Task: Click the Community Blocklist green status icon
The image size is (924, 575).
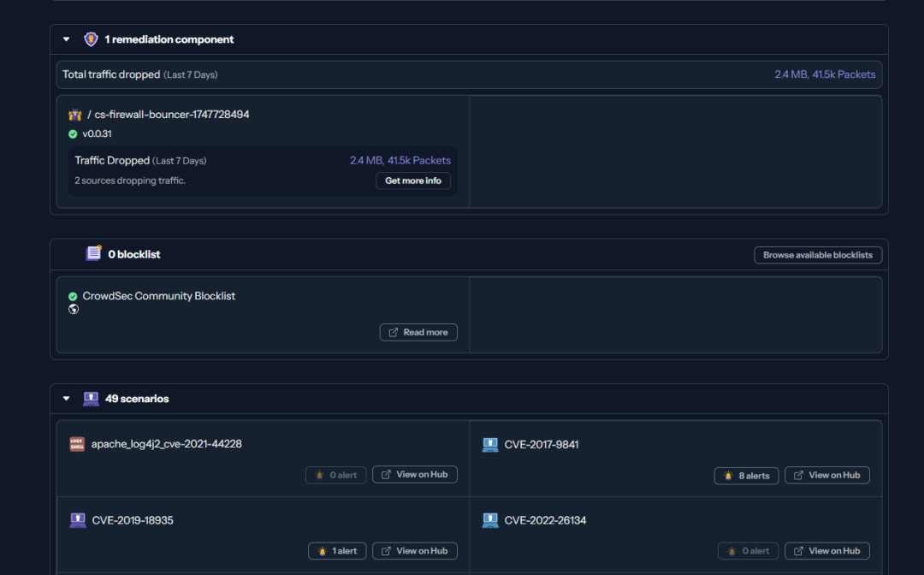Action: (x=73, y=296)
